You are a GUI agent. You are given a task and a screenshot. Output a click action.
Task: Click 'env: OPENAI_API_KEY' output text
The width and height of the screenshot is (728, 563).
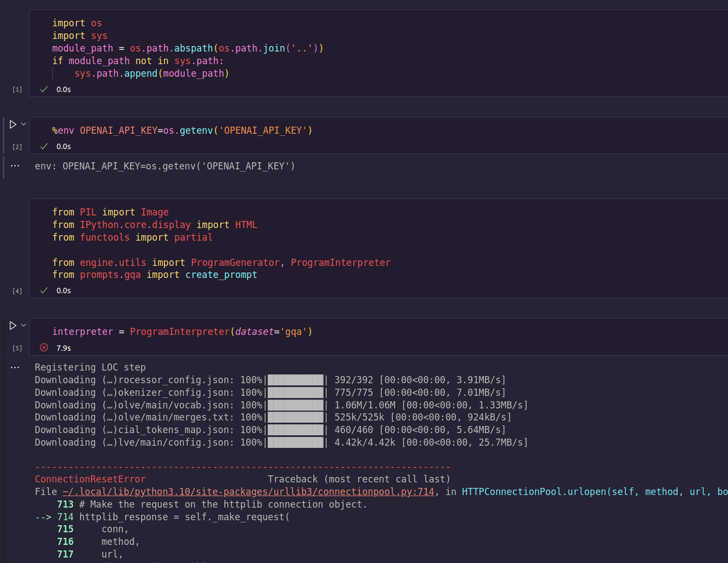click(x=165, y=166)
